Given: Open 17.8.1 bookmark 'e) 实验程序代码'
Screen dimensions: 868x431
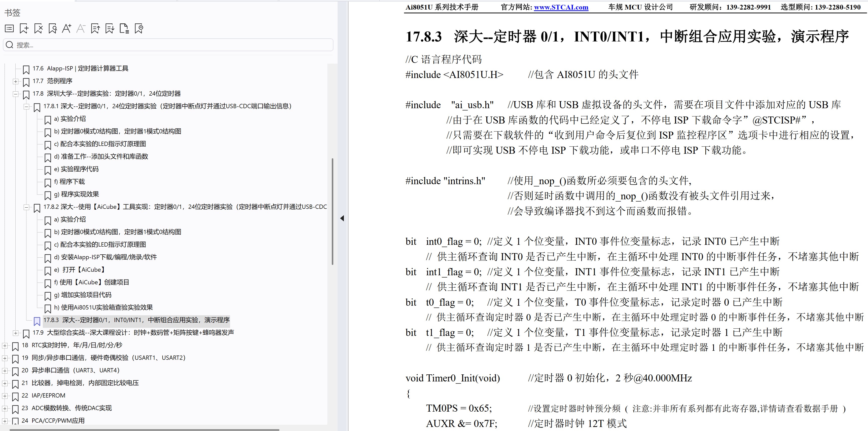Looking at the screenshot, I should click(76, 169).
